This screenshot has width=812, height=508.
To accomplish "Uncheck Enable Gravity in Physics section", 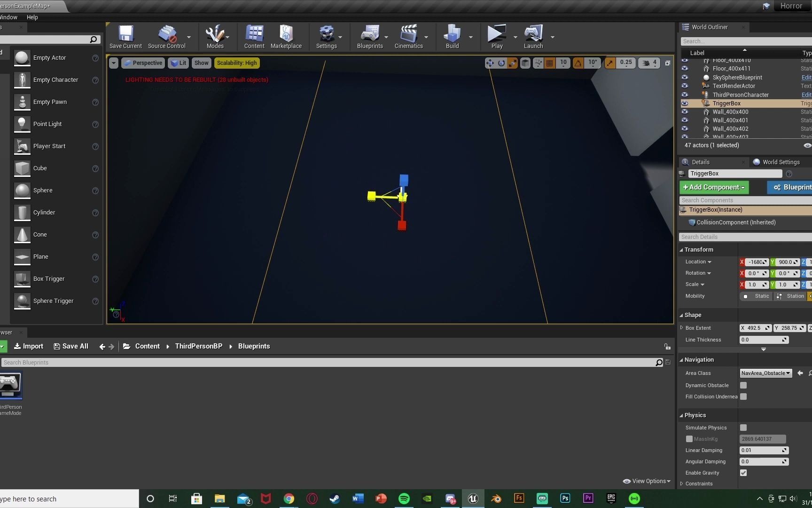I will point(743,473).
